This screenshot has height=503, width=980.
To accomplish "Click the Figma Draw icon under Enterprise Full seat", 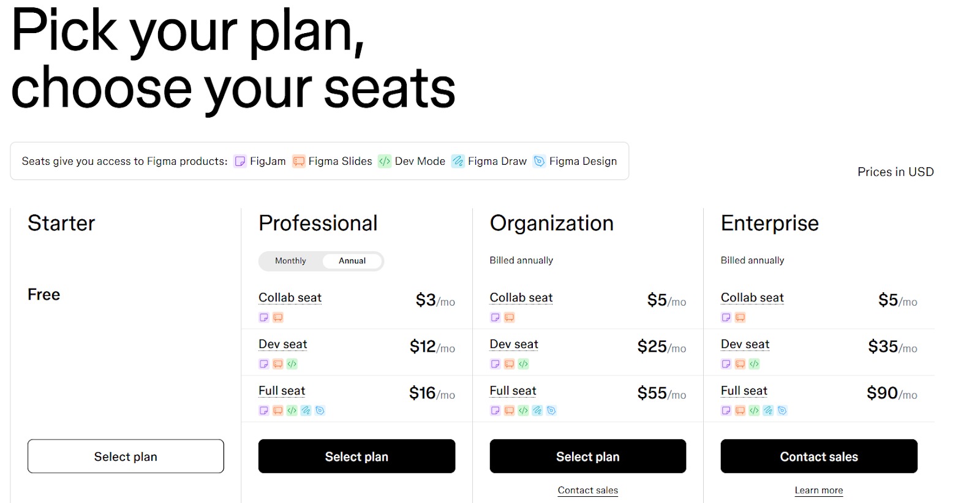I will click(x=768, y=410).
